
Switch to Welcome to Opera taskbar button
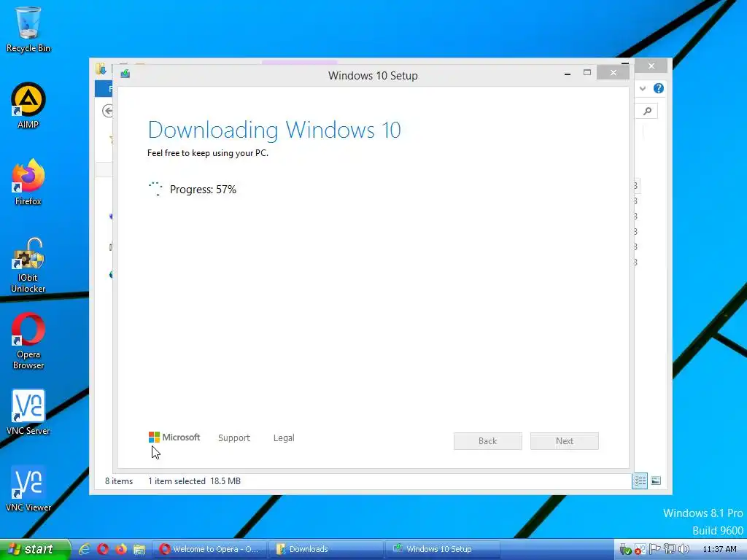click(x=209, y=549)
